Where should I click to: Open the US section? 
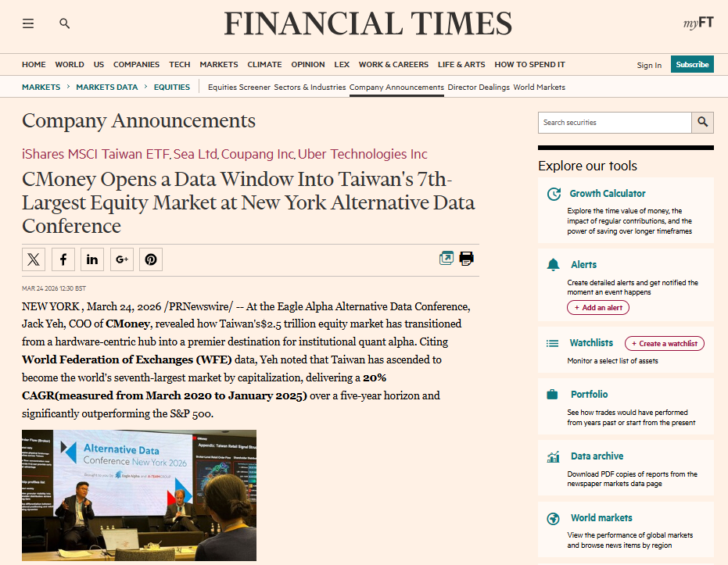99,65
